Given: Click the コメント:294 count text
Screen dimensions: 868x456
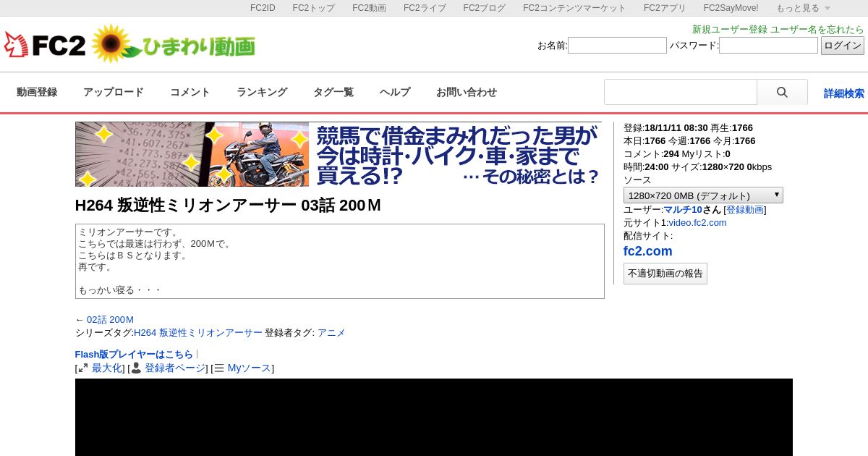Looking at the screenshot, I should (651, 154).
